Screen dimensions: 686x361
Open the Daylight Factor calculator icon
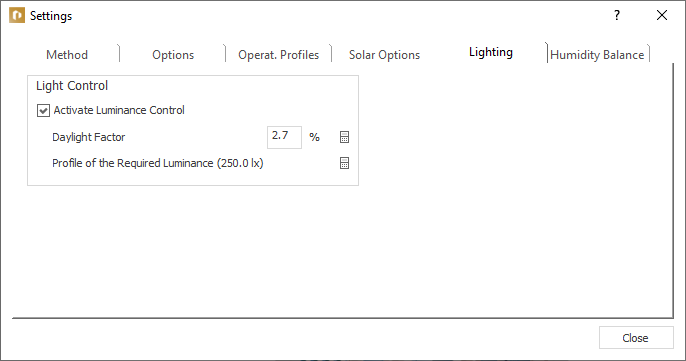click(x=344, y=137)
